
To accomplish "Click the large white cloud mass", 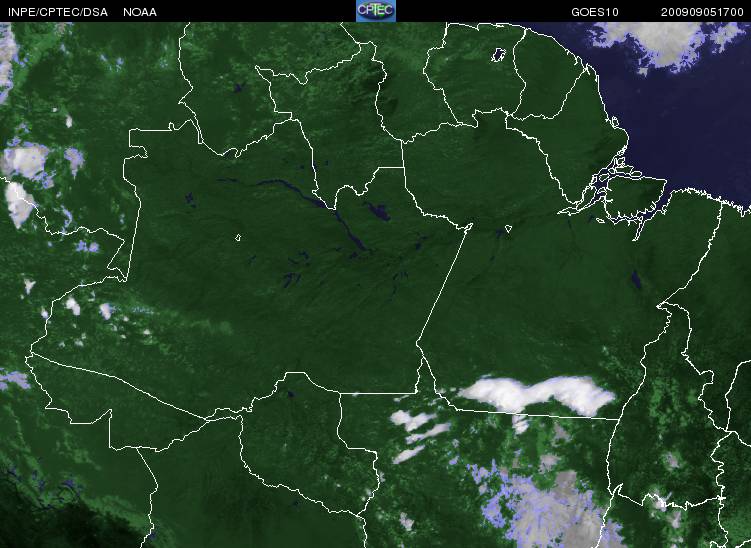I will point(536,394).
